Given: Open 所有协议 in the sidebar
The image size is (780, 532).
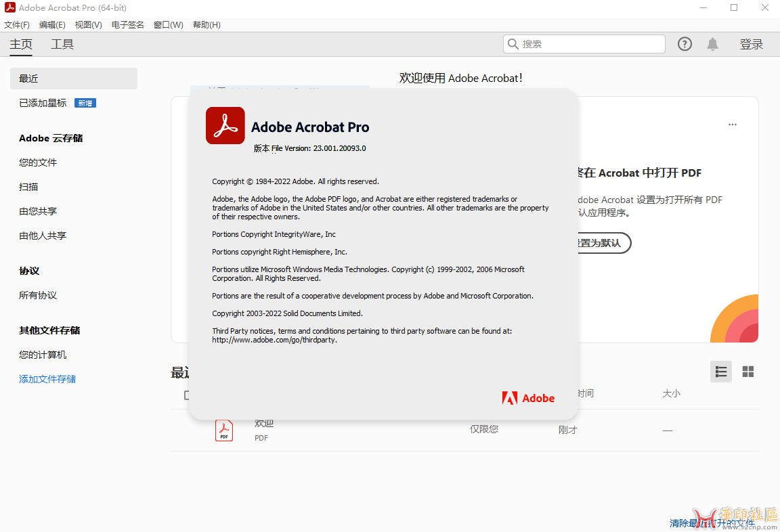Looking at the screenshot, I should pos(38,295).
